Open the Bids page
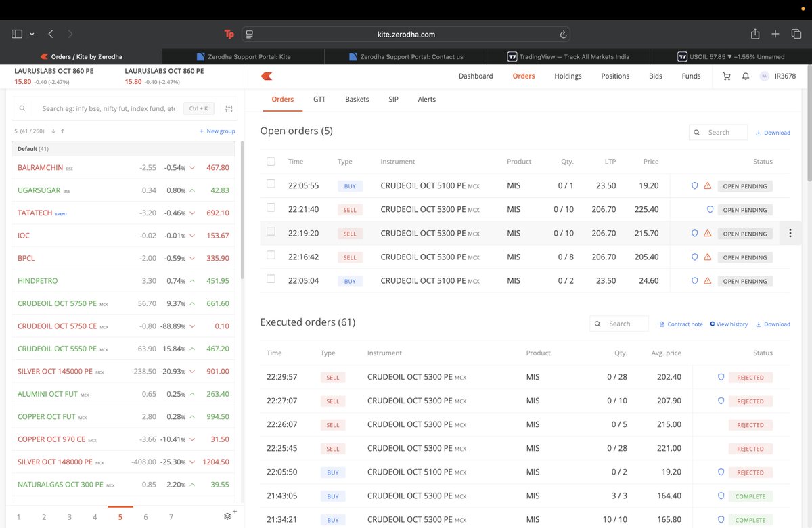The width and height of the screenshot is (812, 528). point(655,76)
